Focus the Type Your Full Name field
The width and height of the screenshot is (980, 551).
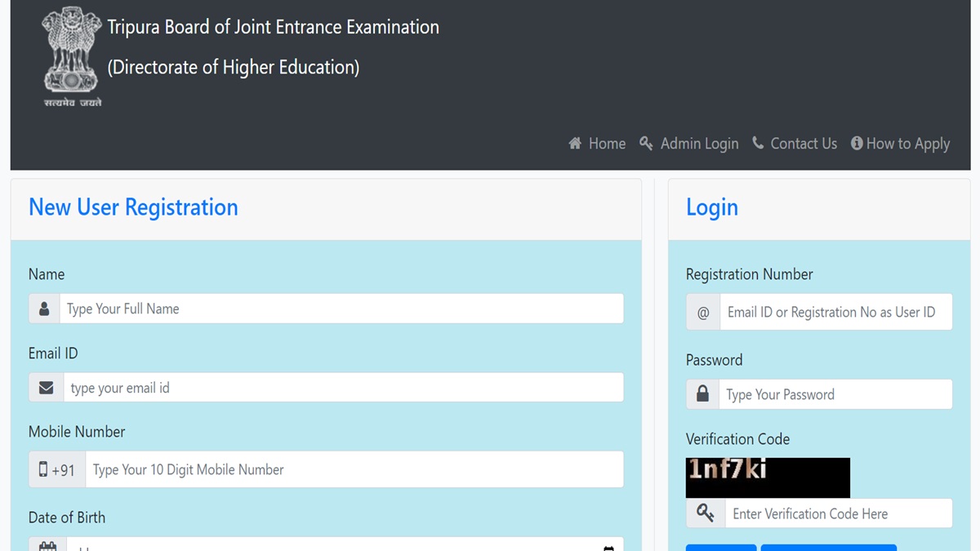point(341,309)
